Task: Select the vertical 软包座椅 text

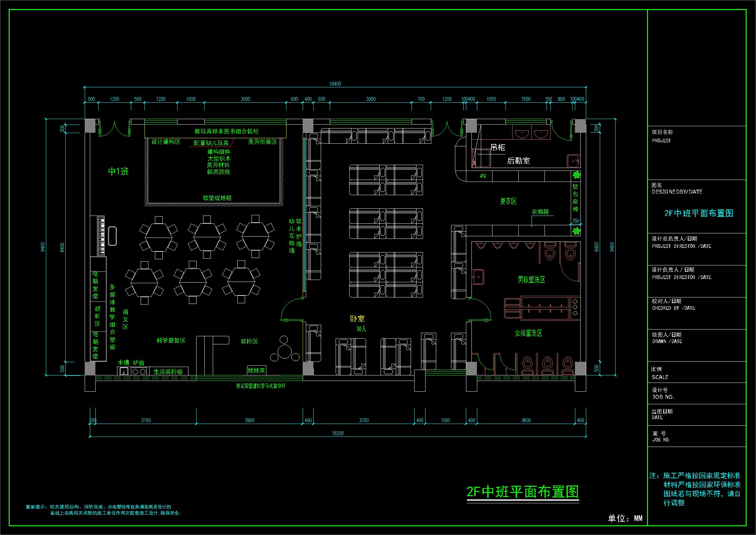Action: click(x=575, y=198)
